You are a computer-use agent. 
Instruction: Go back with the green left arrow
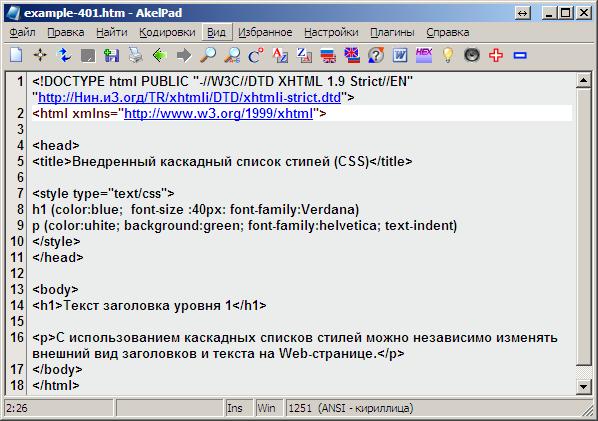(160, 56)
